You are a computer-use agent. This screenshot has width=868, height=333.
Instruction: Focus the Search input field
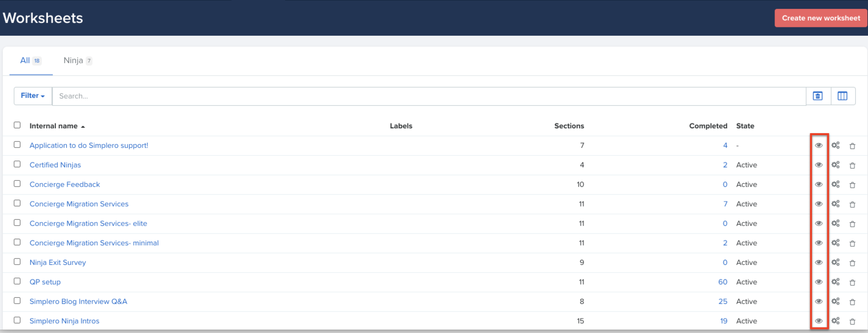click(429, 96)
